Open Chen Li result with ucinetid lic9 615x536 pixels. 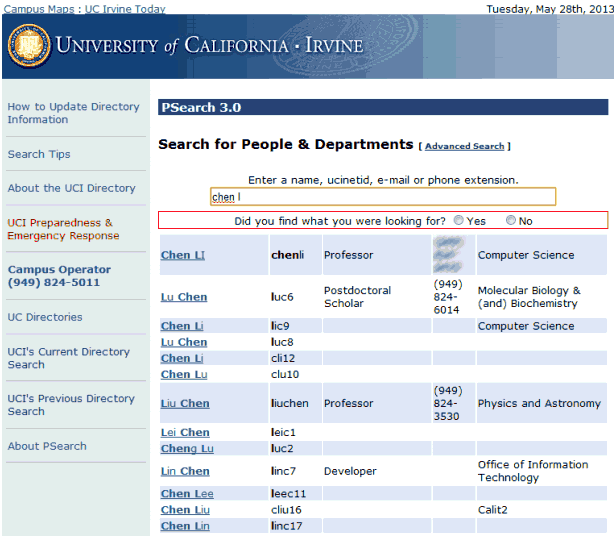(182, 326)
